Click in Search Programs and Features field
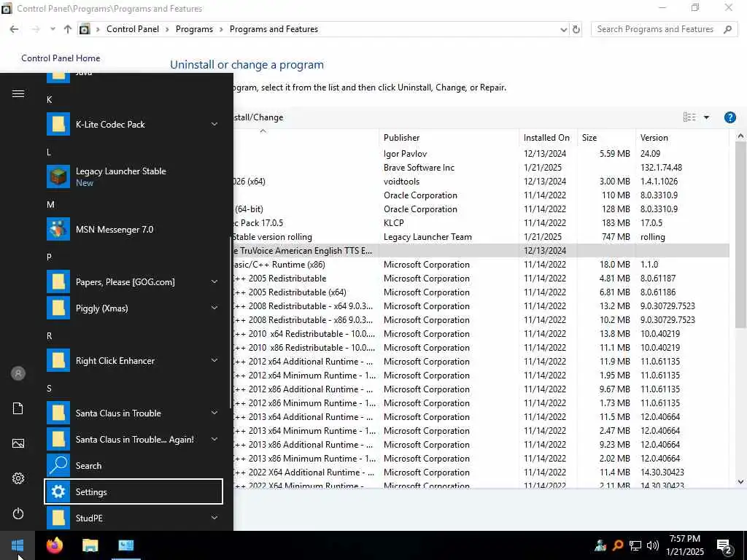The width and height of the screenshot is (747, 560). click(657, 29)
